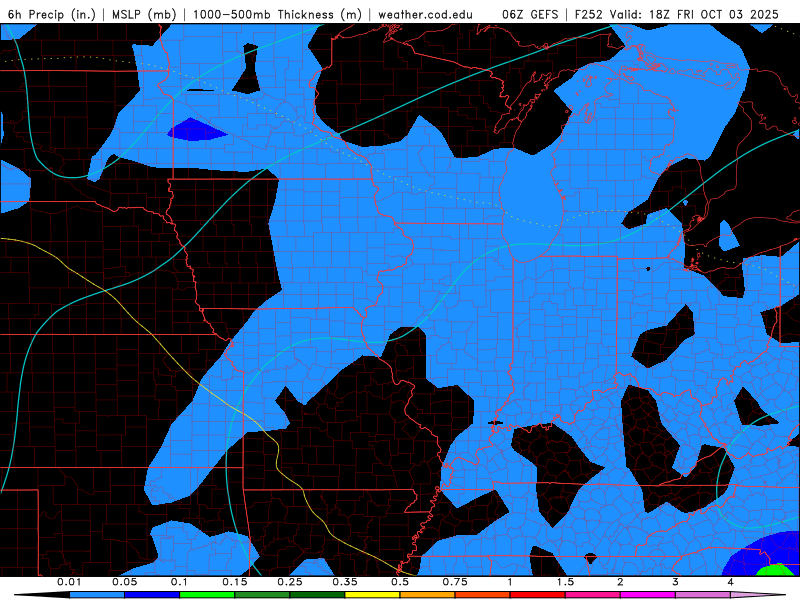This screenshot has height=600, width=800.
Task: Click the "0.5" legend value
Action: pyautogui.click(x=400, y=582)
